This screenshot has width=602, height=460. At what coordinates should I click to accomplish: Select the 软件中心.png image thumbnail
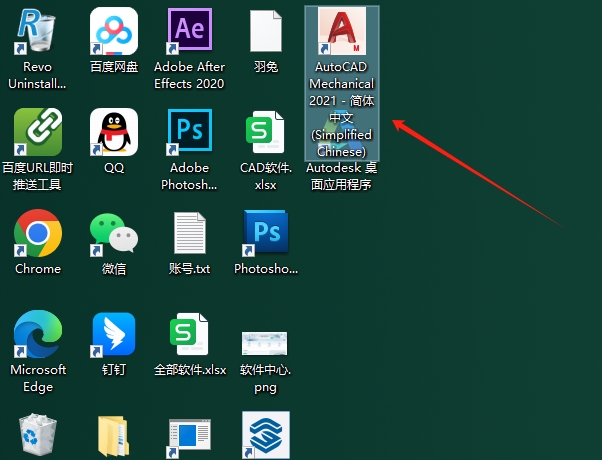[x=265, y=343]
